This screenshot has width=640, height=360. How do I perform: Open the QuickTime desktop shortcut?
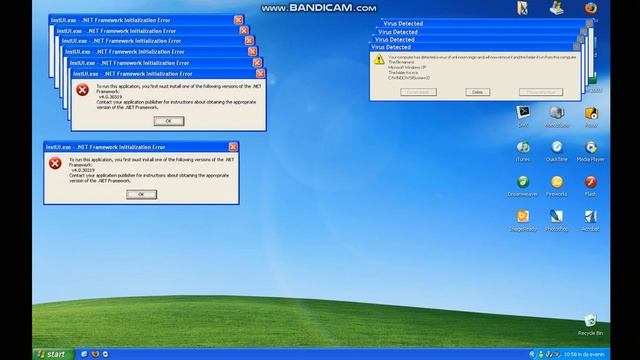(557, 147)
